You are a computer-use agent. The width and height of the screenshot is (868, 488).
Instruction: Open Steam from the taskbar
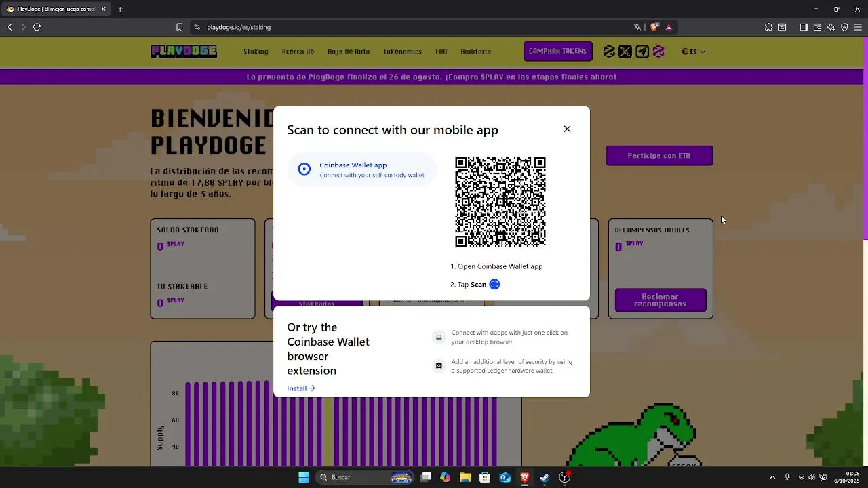click(545, 477)
